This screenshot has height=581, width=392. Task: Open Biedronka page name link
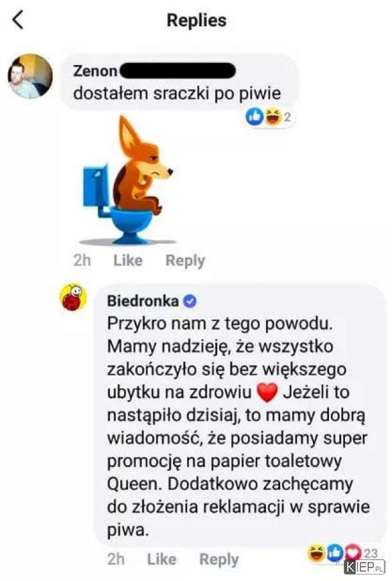click(x=143, y=301)
